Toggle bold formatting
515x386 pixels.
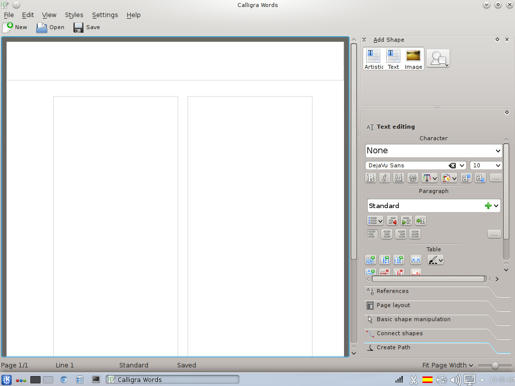371,178
